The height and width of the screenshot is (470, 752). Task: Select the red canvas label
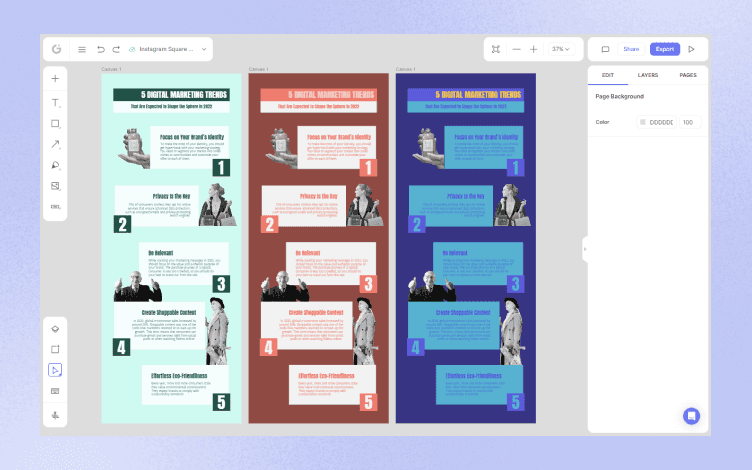[258, 70]
